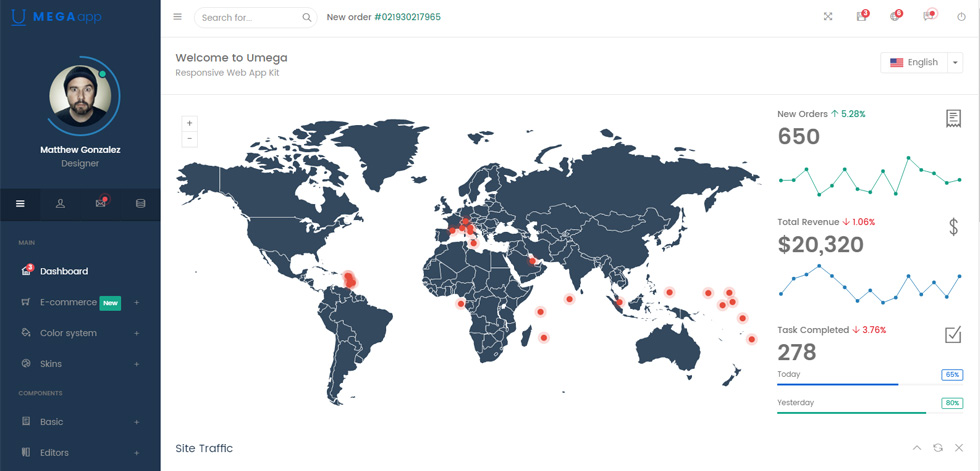The image size is (980, 471).
Task: Click the green New badge
Action: pyautogui.click(x=111, y=303)
